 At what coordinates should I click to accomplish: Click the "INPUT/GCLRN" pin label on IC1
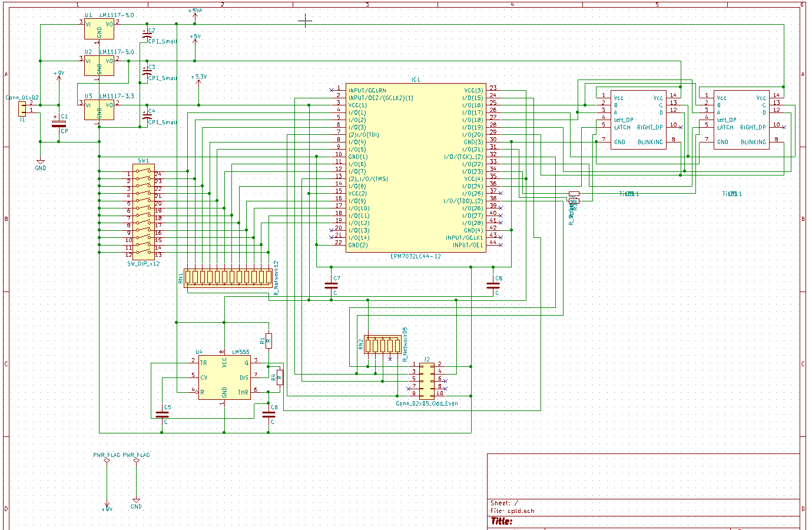[367, 91]
